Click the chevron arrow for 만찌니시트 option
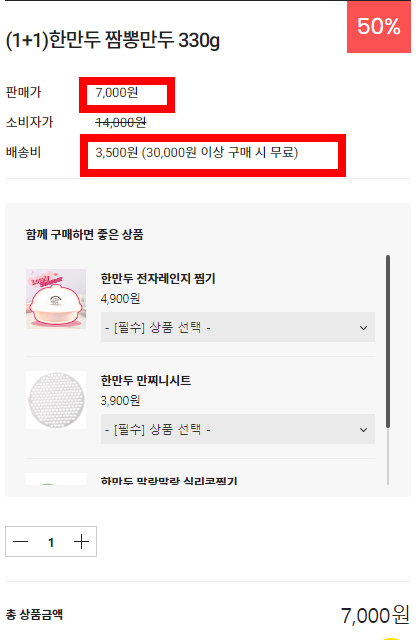The height and width of the screenshot is (640, 420). (363, 430)
